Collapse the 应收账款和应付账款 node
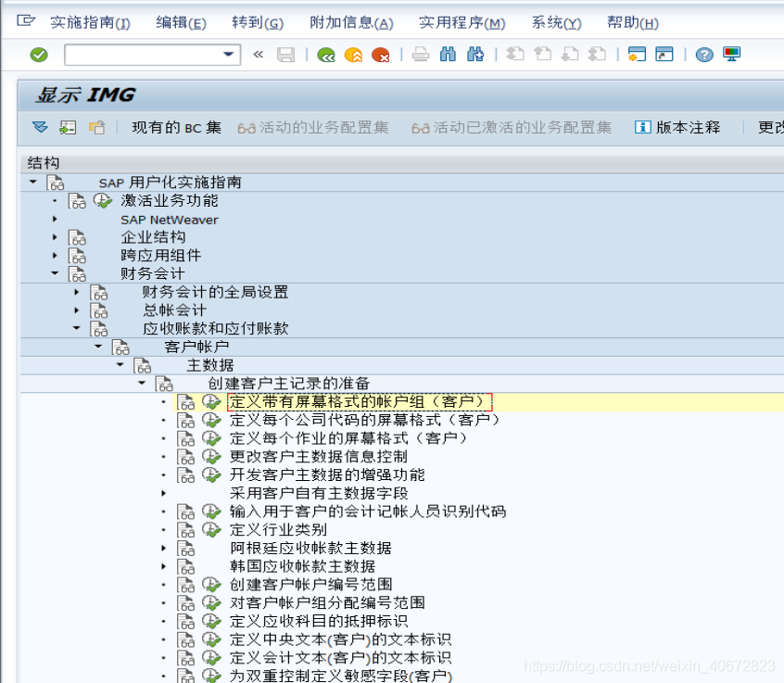 [77, 328]
